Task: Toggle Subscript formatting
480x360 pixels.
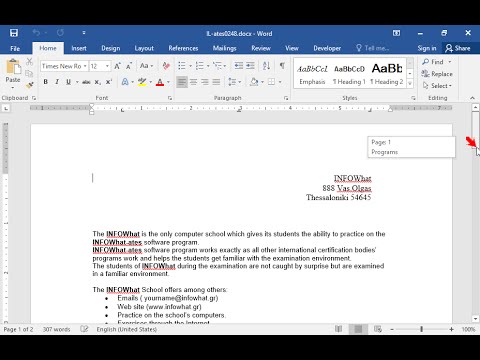Action: pos(97,82)
